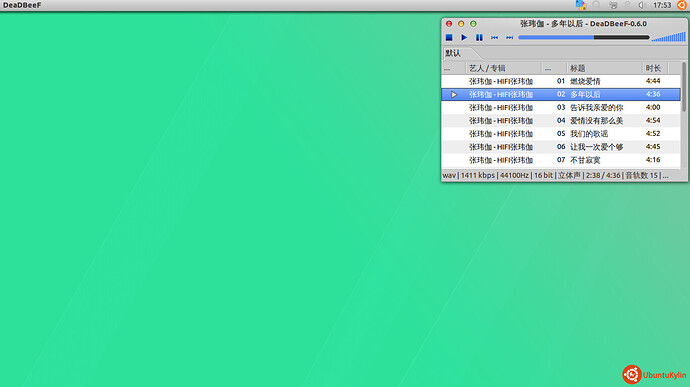The height and width of the screenshot is (387, 690).
Task: Select track 07 不甘寂寞
Action: [561, 160]
